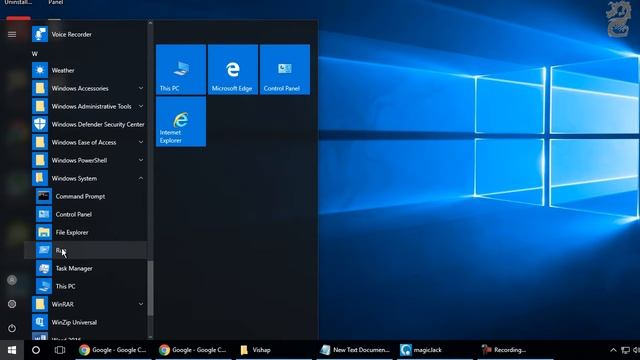Open the Microsoft Edge tile
Screen dimensions: 640x360
(233, 70)
